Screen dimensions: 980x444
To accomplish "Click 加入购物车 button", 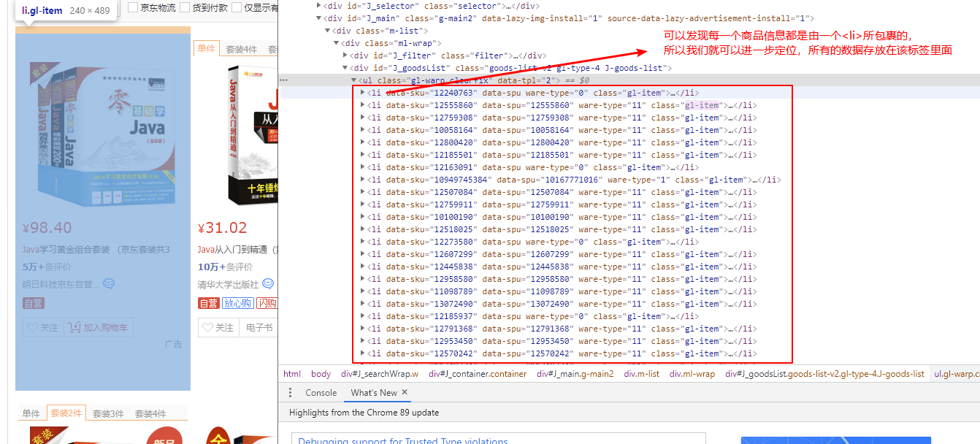I will click(99, 328).
